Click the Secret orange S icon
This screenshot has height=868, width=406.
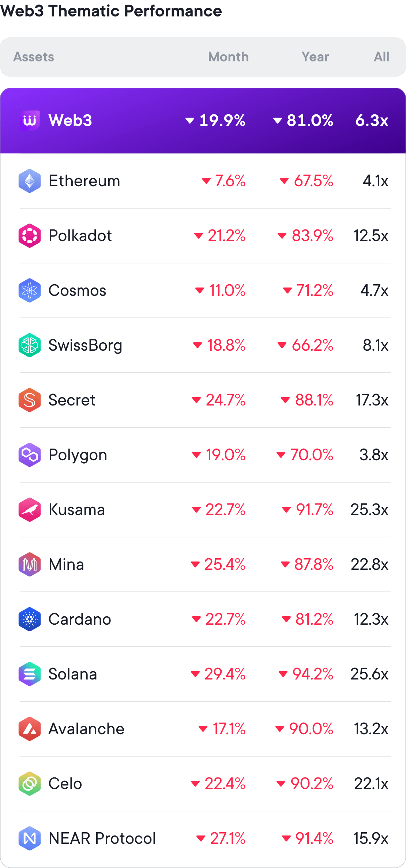(30, 400)
